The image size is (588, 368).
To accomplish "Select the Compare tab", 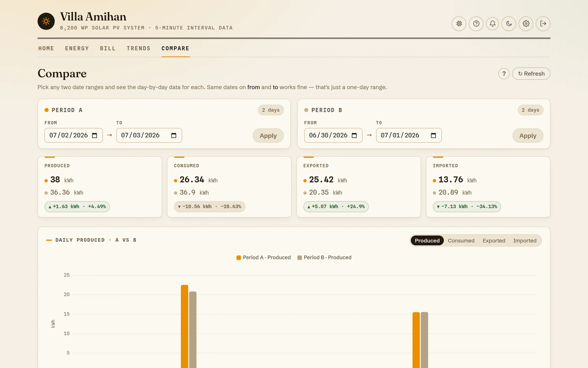I will (175, 48).
